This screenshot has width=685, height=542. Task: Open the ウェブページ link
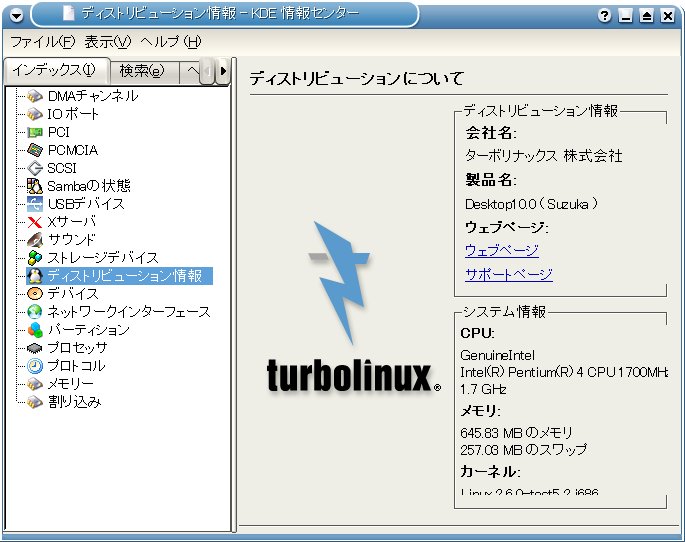tap(502, 251)
